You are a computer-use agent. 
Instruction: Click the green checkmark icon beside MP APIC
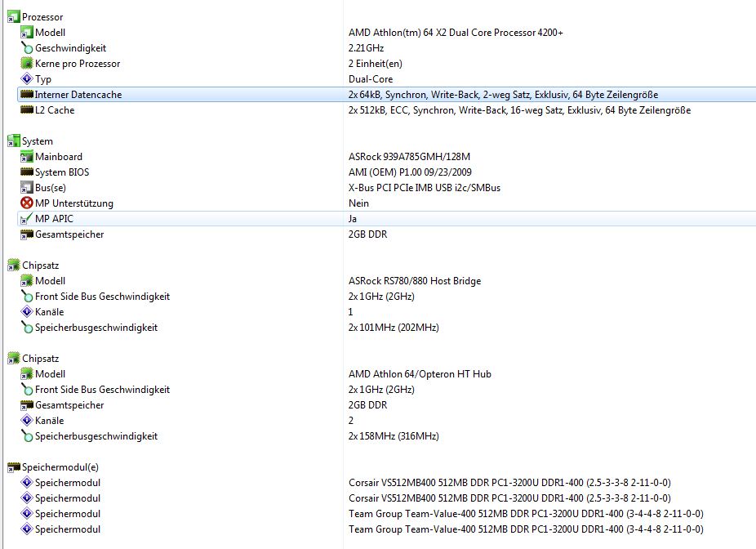tap(27, 219)
